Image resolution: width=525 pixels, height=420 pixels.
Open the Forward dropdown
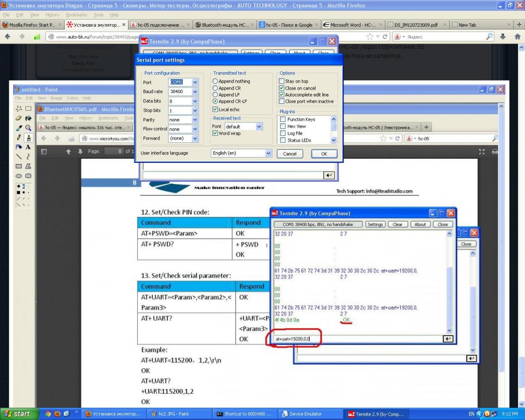click(195, 138)
